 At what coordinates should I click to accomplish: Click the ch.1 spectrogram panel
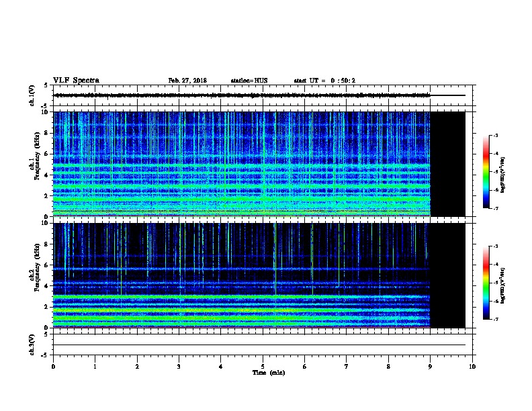[x=259, y=164]
